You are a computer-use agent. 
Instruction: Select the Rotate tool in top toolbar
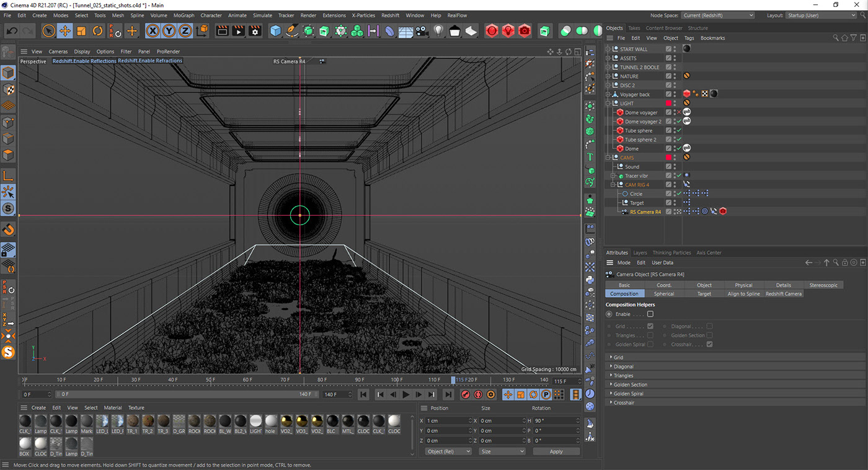click(97, 30)
